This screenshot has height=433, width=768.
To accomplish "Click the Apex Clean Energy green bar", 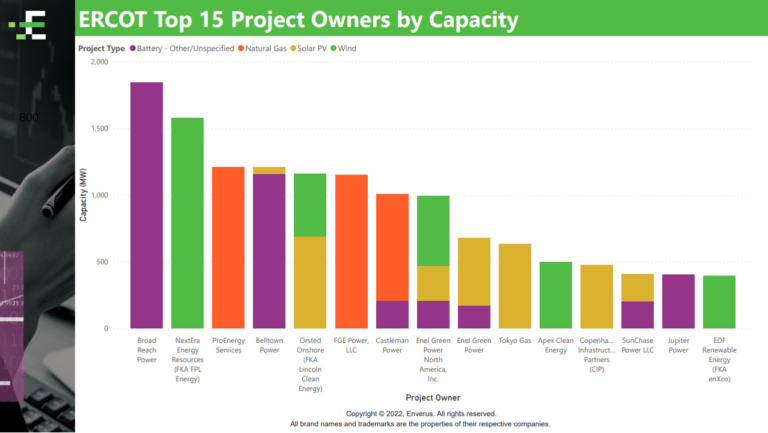I will tap(555, 295).
